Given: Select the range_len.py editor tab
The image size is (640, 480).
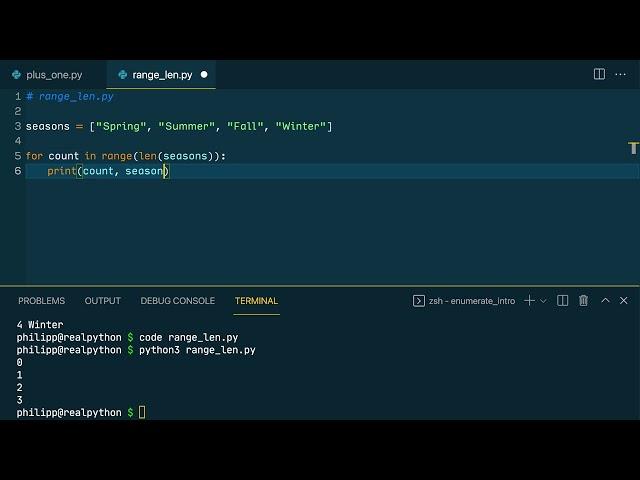Looking at the screenshot, I should click(x=161, y=75).
